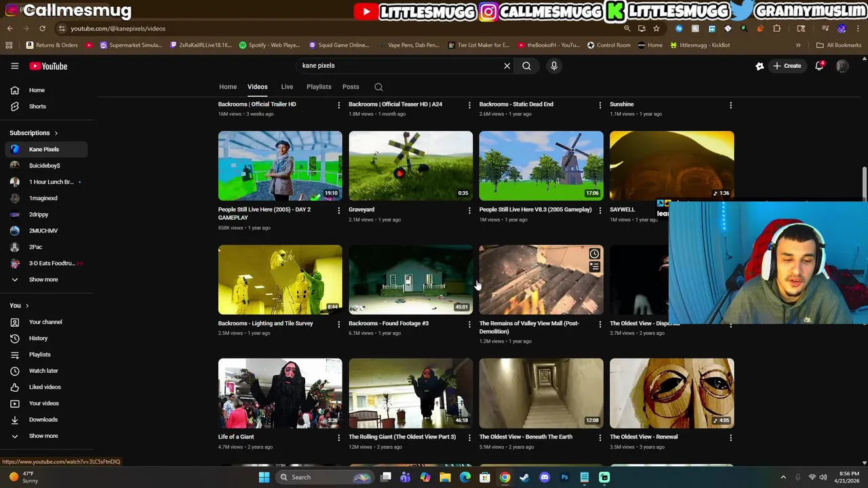This screenshot has height=488, width=868.
Task: Start voice search with the microphone
Action: click(x=554, y=66)
